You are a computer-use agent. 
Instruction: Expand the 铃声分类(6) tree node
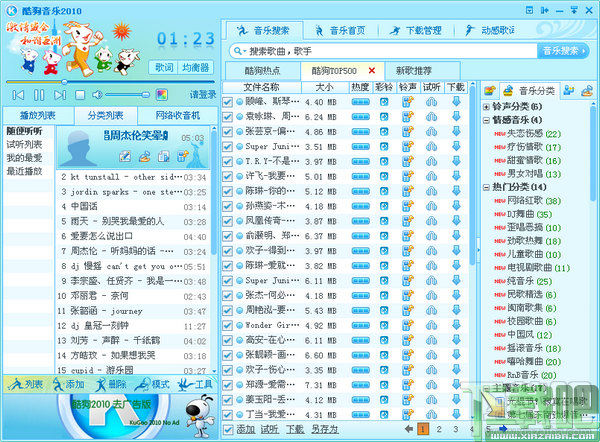pos(486,107)
